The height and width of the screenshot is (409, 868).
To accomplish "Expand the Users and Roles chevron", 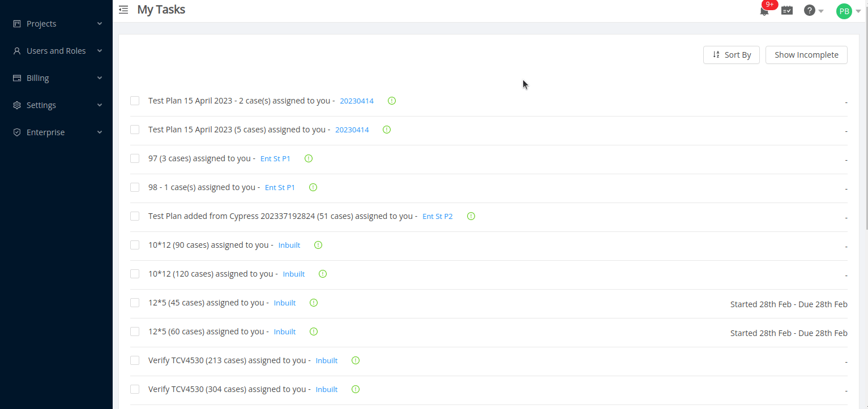I will click(100, 51).
